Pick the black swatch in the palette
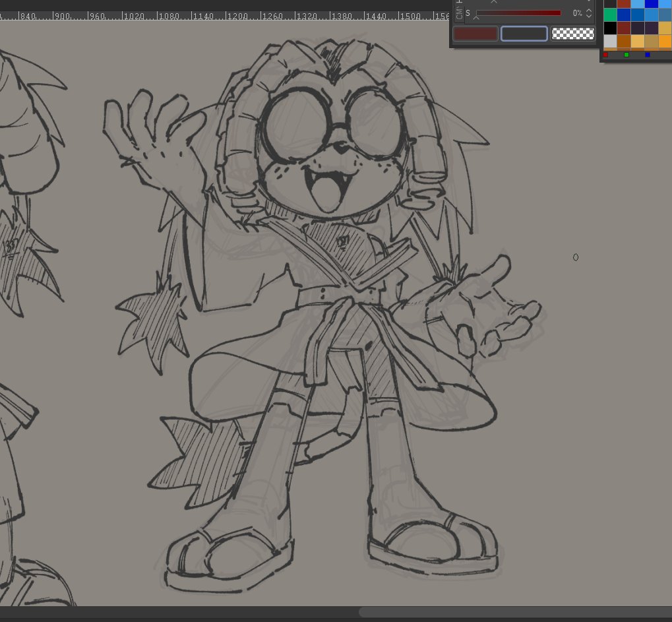The width and height of the screenshot is (672, 622). click(x=610, y=28)
